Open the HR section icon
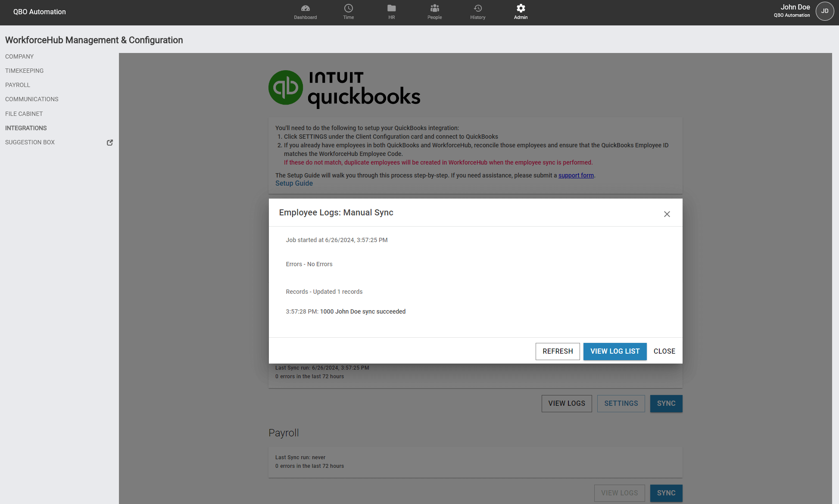This screenshot has width=839, height=504. tap(391, 12)
